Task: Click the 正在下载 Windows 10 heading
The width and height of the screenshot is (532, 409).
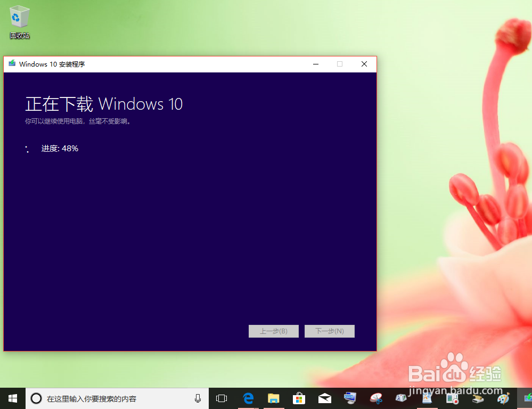Action: [103, 104]
